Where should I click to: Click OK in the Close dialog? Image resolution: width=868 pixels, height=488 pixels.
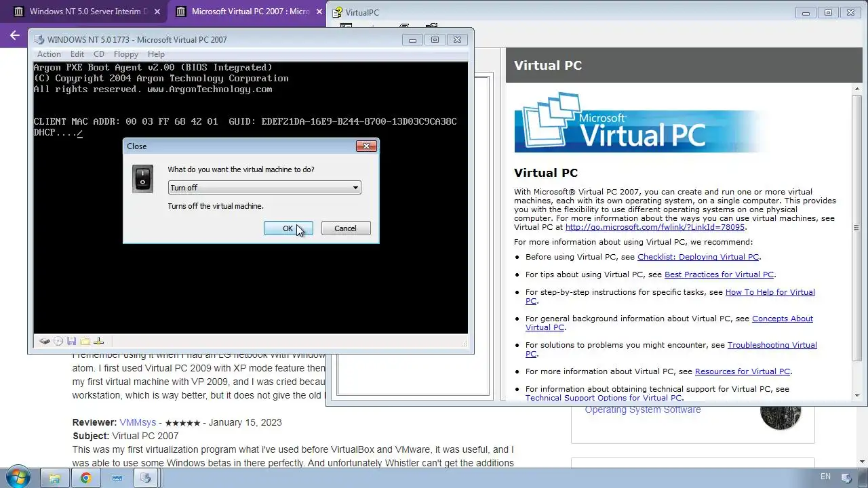click(288, 228)
